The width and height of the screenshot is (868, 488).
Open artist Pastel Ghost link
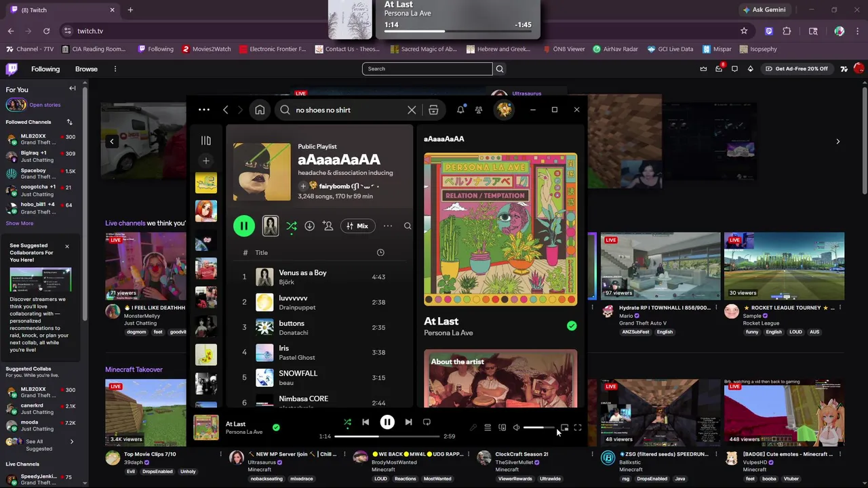[297, 357]
